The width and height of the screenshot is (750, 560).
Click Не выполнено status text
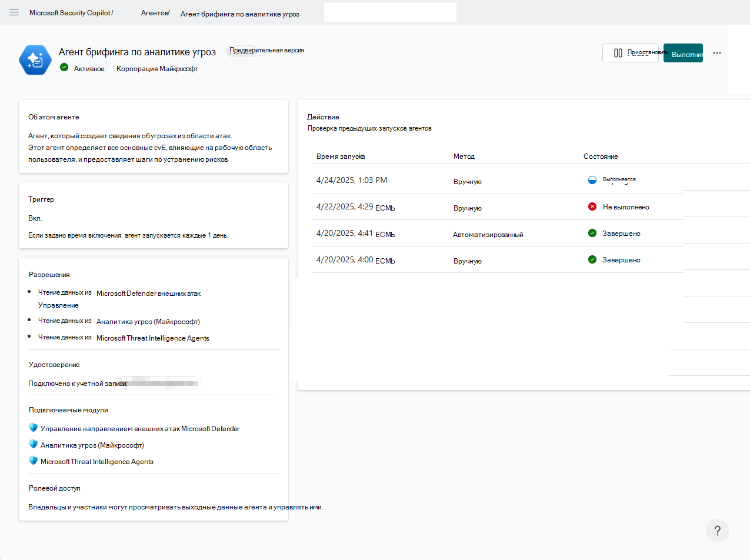coord(626,207)
